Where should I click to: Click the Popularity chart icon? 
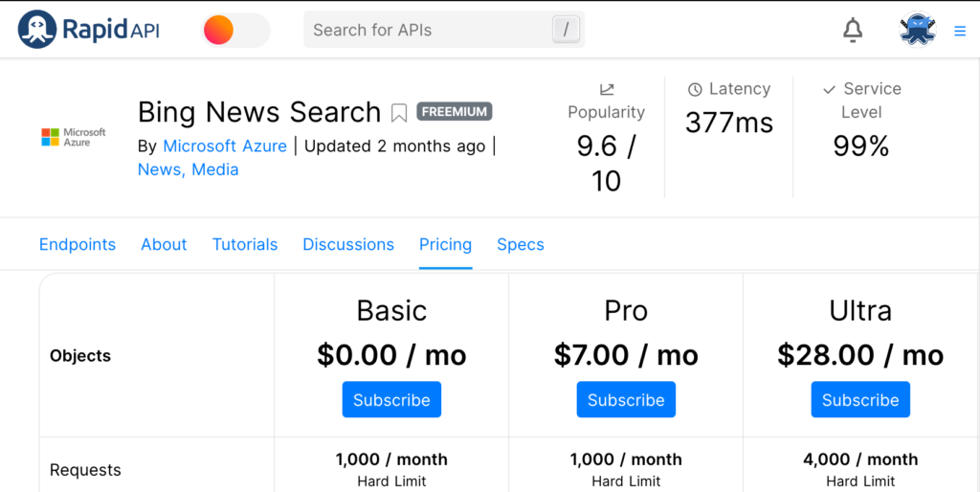pos(606,89)
